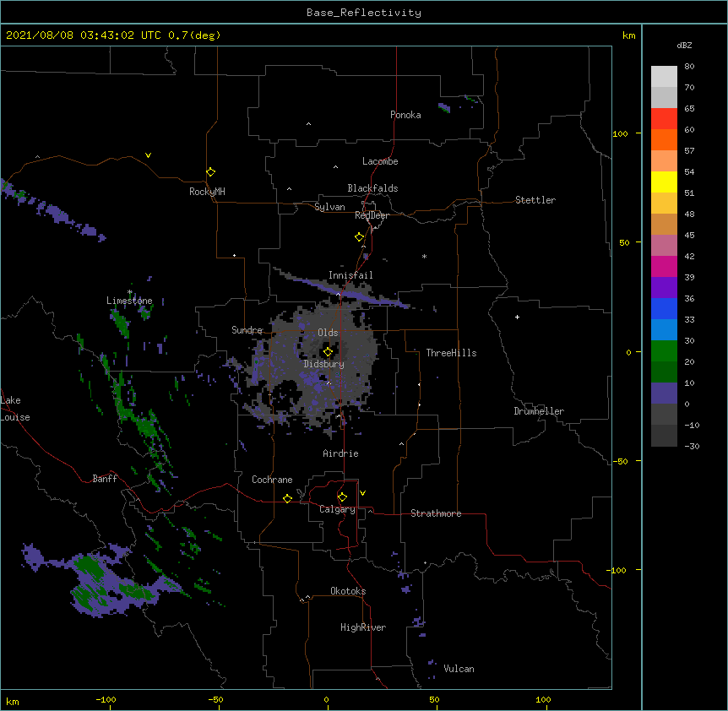Image resolution: width=728 pixels, height=711 pixels.
Task: Click the 50 tick on the horizontal axis
Action: (434, 700)
